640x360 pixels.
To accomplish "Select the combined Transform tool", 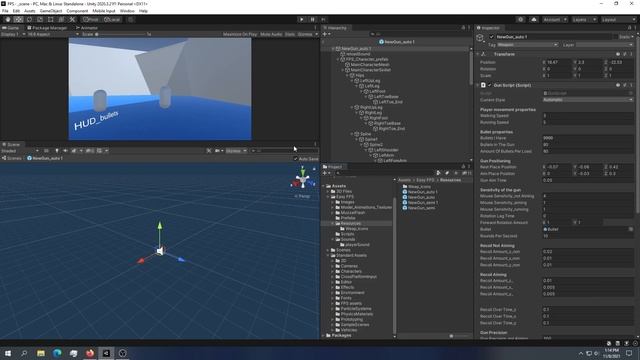I will (x=61, y=19).
